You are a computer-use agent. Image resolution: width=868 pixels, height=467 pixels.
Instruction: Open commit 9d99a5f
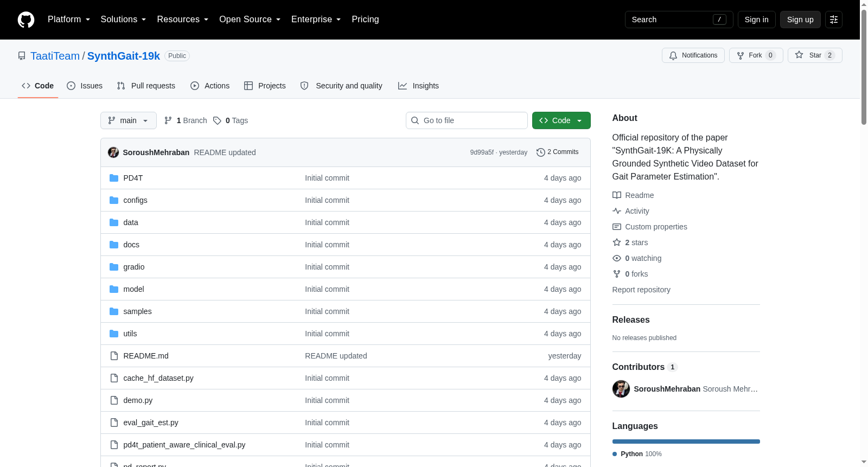pos(482,152)
